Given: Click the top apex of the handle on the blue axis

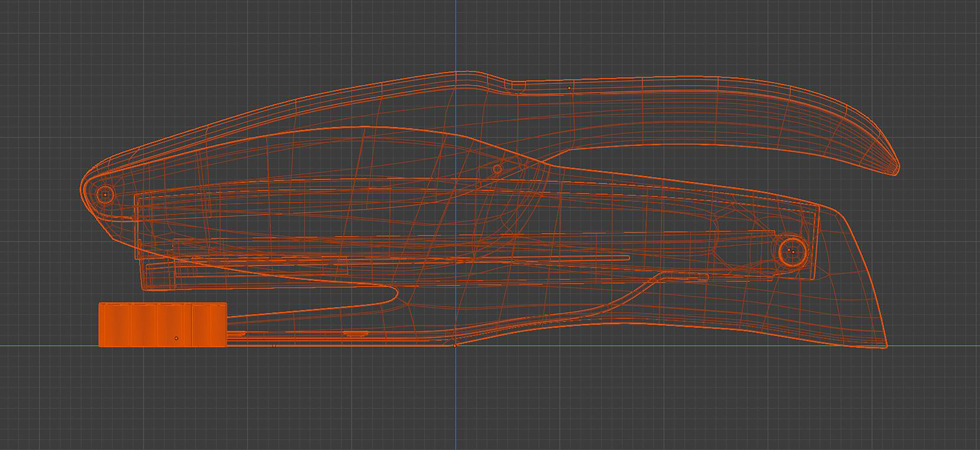Looking at the screenshot, I should pyautogui.click(x=456, y=72).
